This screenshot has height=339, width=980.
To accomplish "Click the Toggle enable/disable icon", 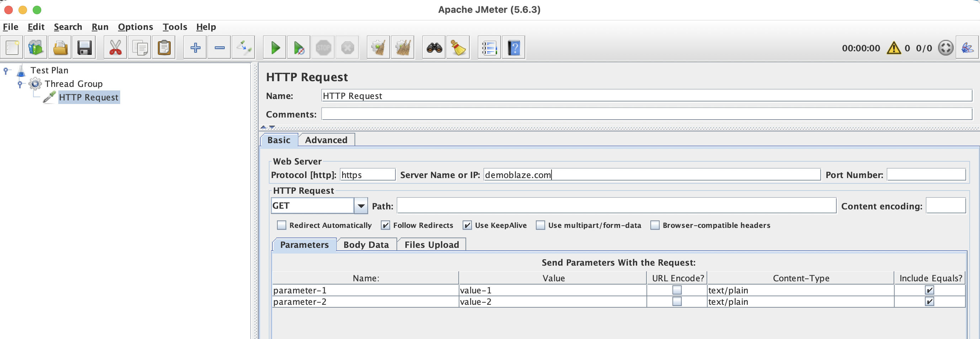I will pyautogui.click(x=244, y=48).
